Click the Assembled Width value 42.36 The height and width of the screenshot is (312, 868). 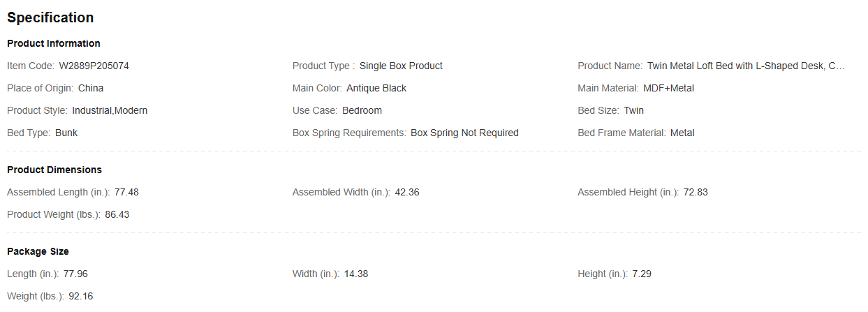(407, 192)
